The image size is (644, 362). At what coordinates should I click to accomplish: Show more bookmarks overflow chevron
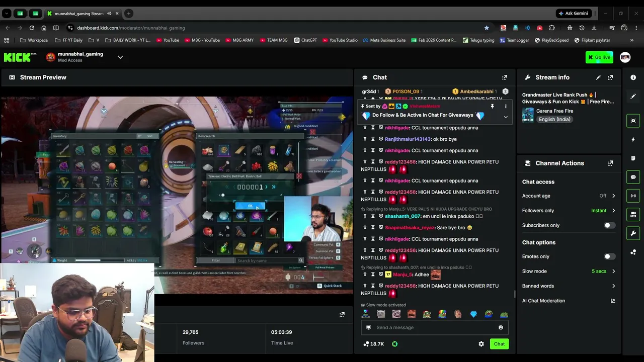point(632,40)
